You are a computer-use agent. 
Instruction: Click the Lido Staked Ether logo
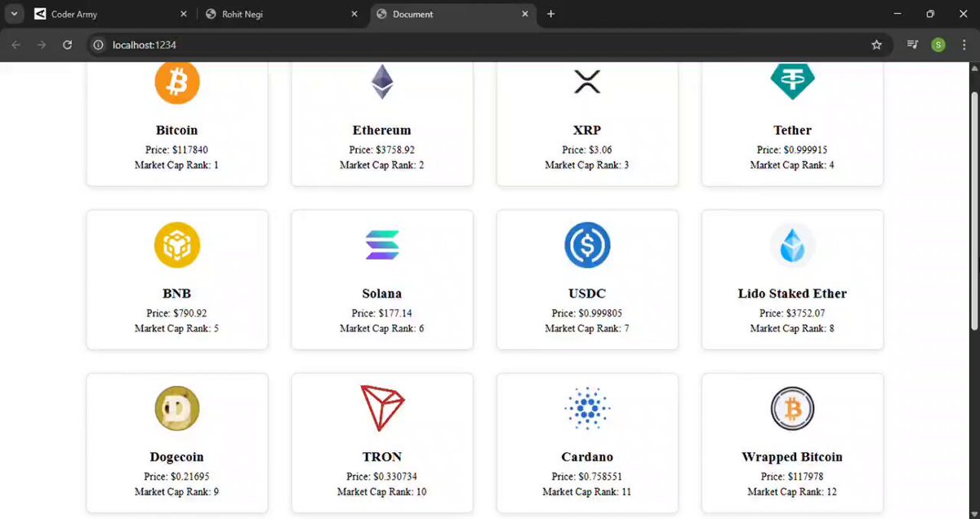pos(792,245)
